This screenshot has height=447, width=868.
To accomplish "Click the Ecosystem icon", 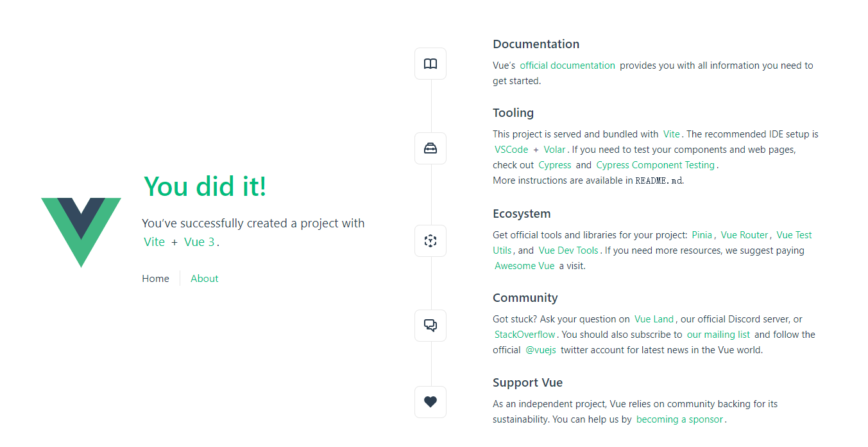I will [x=430, y=241].
